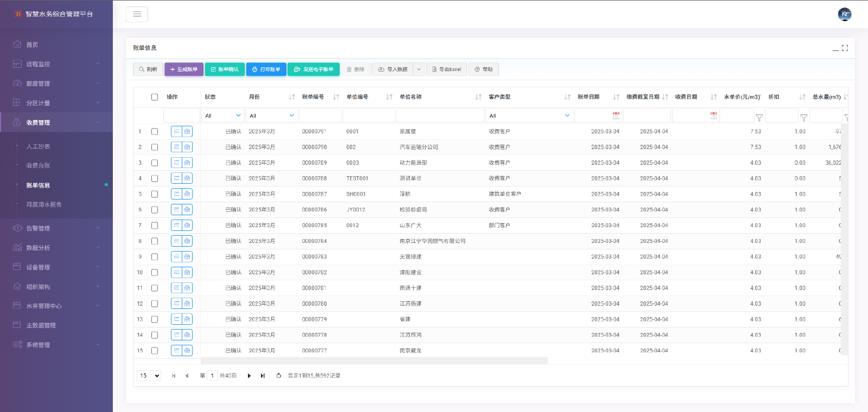Screen dimensions: 868x412
Task: Expand 远程监控 sidebar menu
Action: [x=56, y=64]
